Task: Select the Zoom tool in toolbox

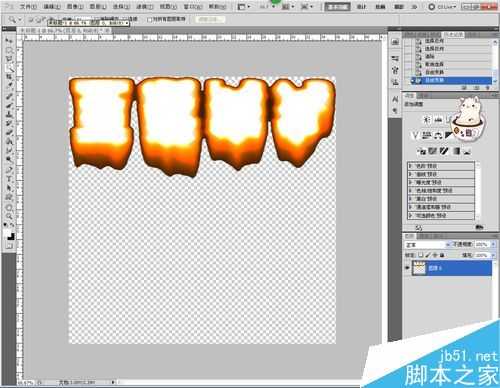Action: coord(9,217)
